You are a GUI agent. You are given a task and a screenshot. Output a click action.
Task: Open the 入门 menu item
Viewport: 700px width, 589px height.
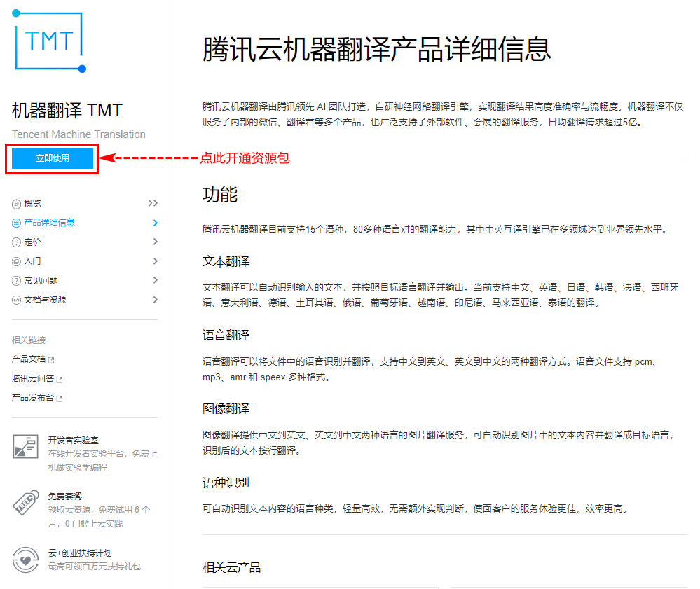(x=32, y=261)
